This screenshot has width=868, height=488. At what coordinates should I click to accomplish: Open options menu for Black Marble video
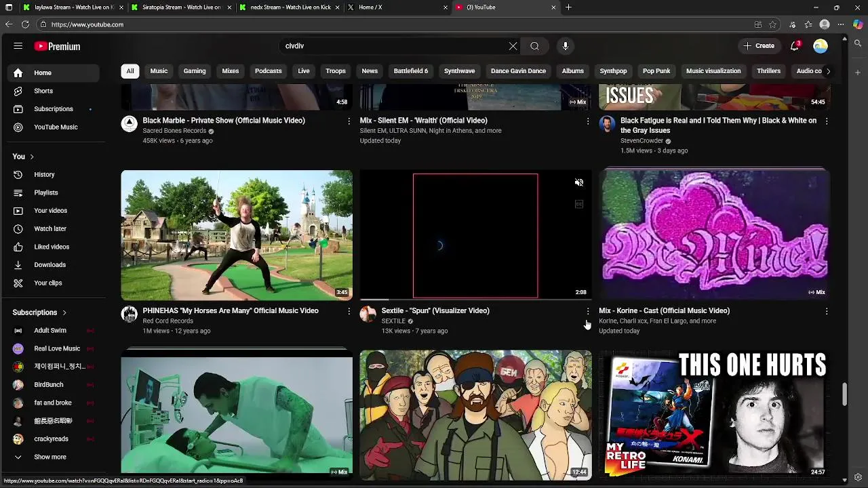tap(349, 121)
